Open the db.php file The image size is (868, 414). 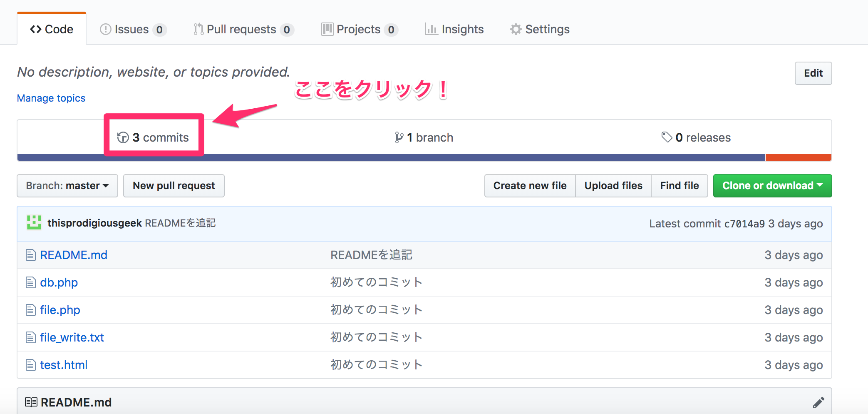pyautogui.click(x=59, y=282)
